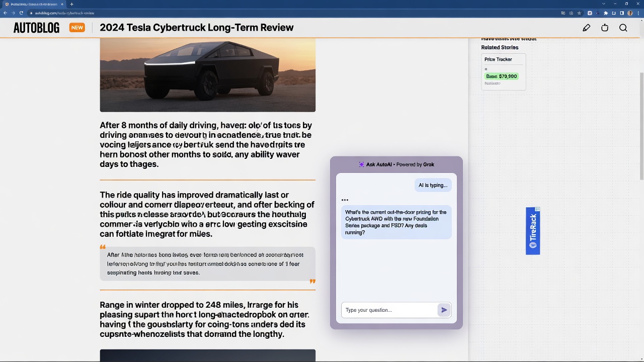Viewport: 644px width, 362px height.
Task: Click the Related Stories heading
Action: pos(500,47)
